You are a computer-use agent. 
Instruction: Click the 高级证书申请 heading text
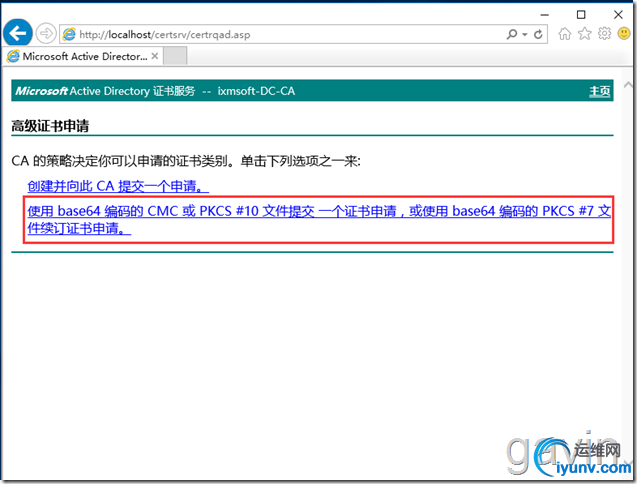pyautogui.click(x=50, y=126)
